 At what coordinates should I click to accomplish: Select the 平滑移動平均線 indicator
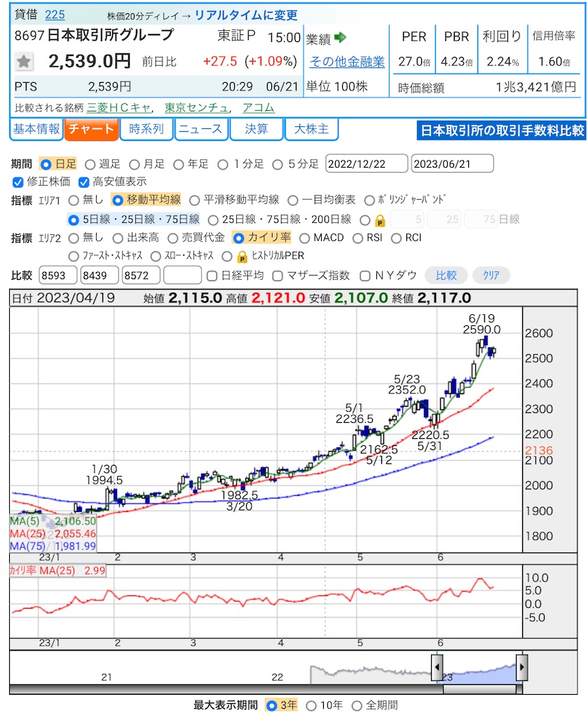coord(194,200)
